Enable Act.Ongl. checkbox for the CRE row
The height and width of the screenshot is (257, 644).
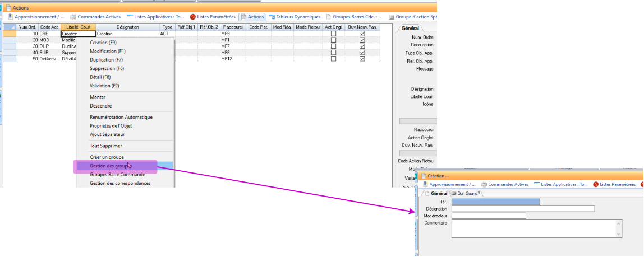(x=333, y=34)
